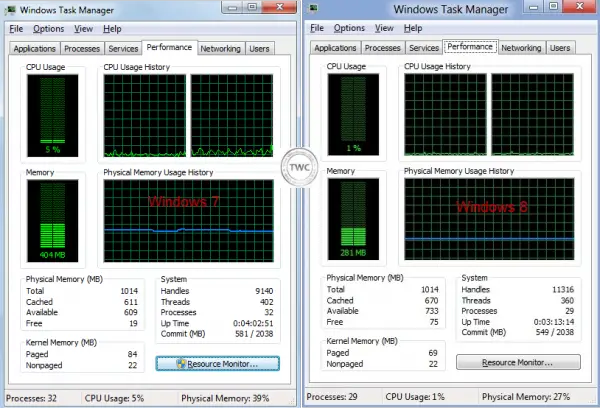Minimize the Windows 8 Task Manager window
The image size is (600, 408).
pyautogui.click(x=534, y=7)
